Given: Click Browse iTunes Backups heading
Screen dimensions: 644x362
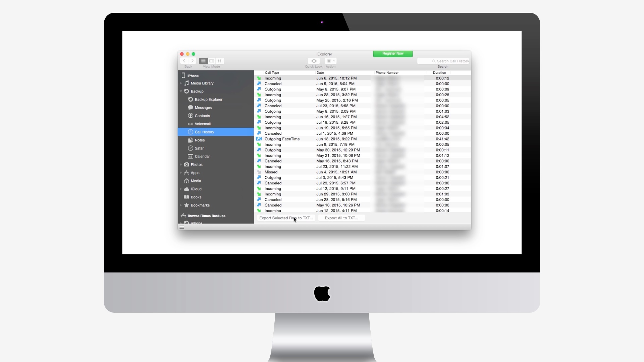Looking at the screenshot, I should pos(206,216).
